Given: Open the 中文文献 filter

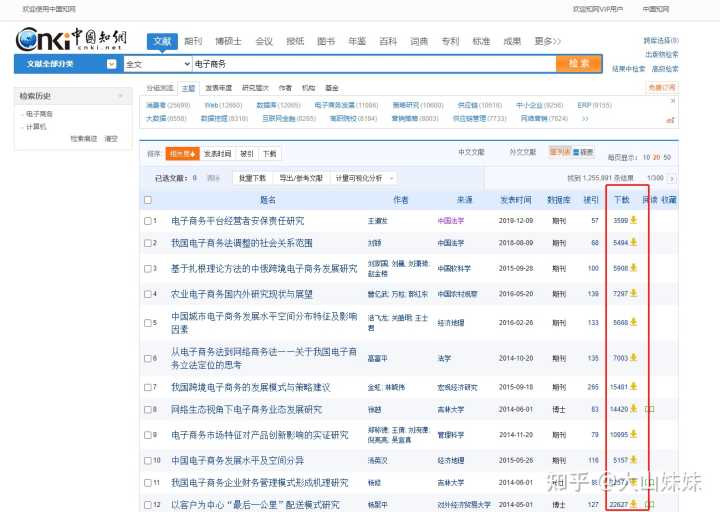Looking at the screenshot, I should click(471, 152).
